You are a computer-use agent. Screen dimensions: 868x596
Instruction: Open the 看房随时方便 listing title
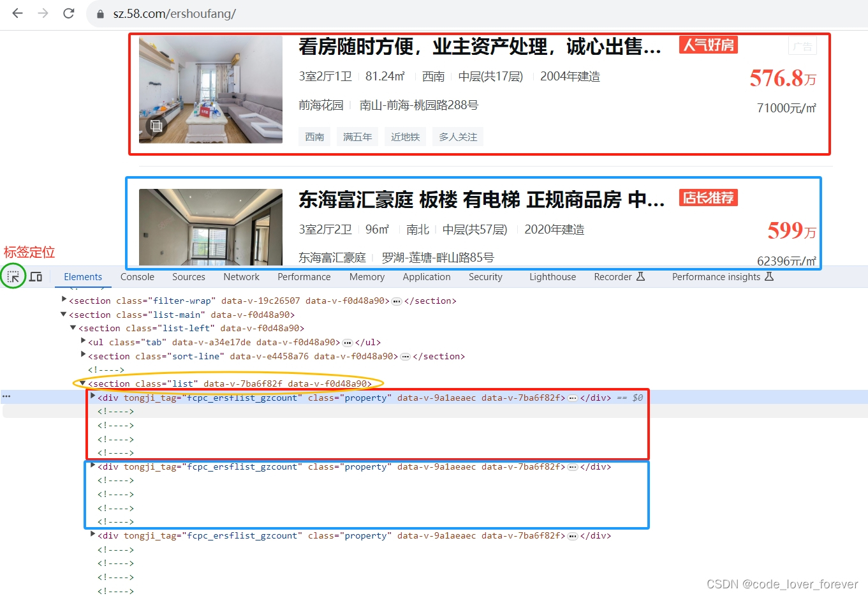click(480, 47)
